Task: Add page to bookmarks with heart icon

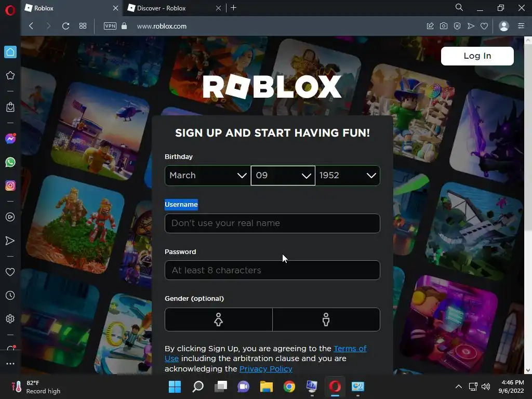Action: 484,26
